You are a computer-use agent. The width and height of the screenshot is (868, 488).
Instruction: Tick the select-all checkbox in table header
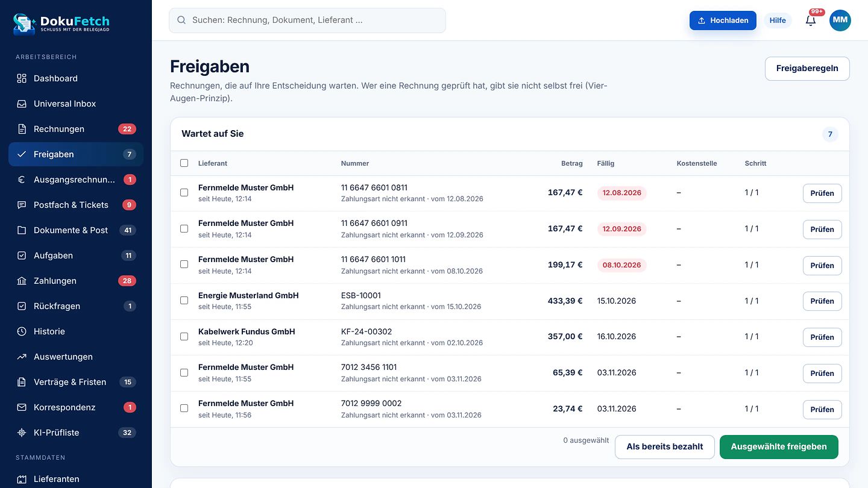[x=184, y=163]
